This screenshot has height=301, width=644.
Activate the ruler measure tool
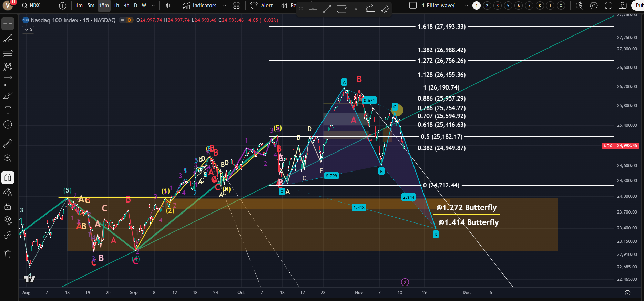pos(8,144)
